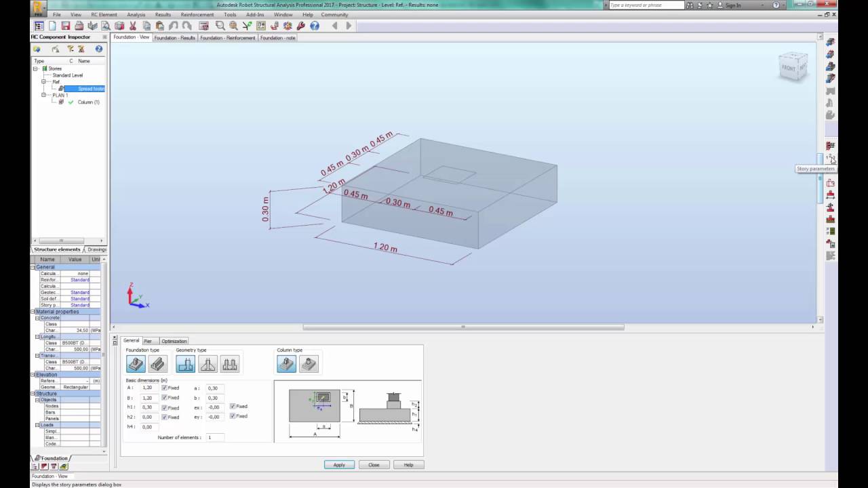
Task: Click the filter funnel icon in the inspector
Action: pos(70,49)
